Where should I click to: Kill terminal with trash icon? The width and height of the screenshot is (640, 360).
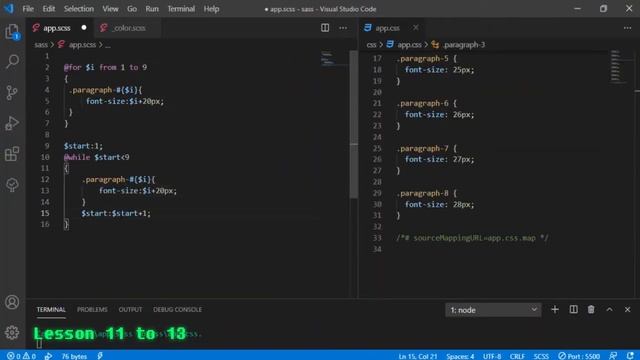(x=591, y=310)
